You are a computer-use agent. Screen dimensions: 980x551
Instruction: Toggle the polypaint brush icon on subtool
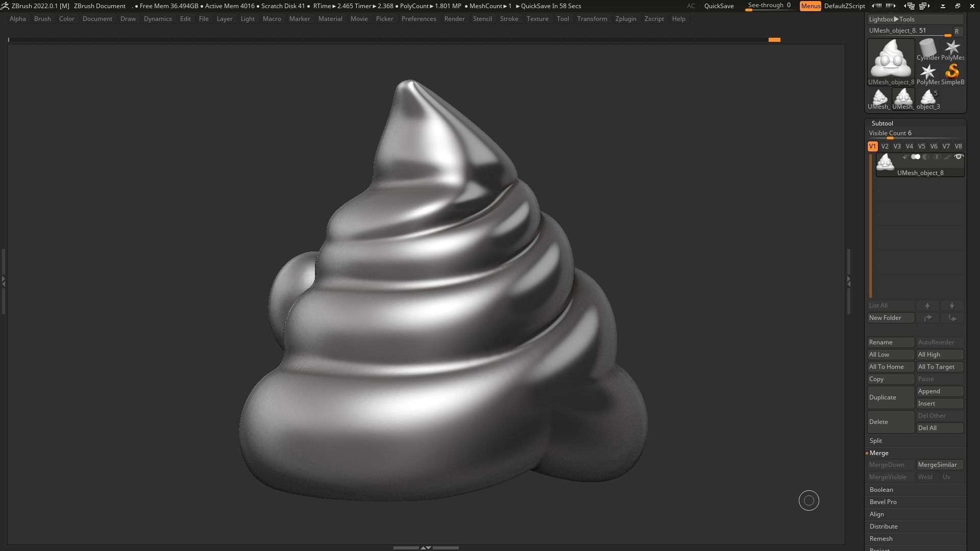click(x=947, y=157)
